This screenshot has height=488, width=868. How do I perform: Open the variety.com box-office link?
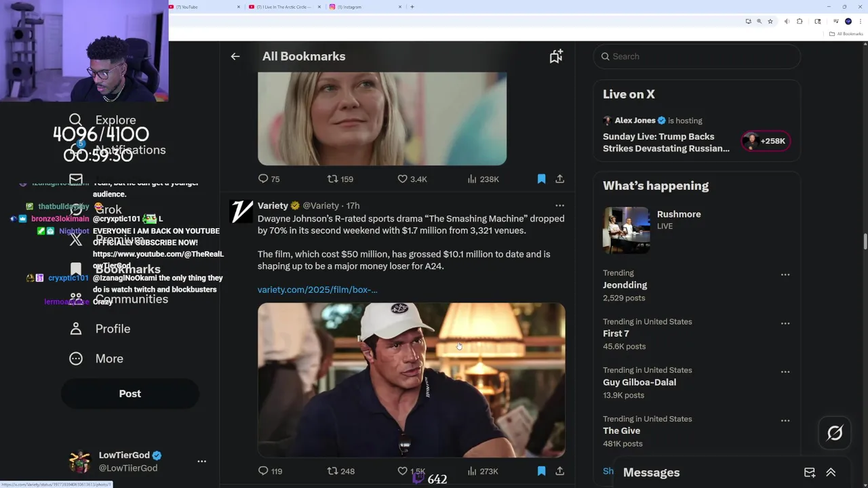(x=317, y=289)
